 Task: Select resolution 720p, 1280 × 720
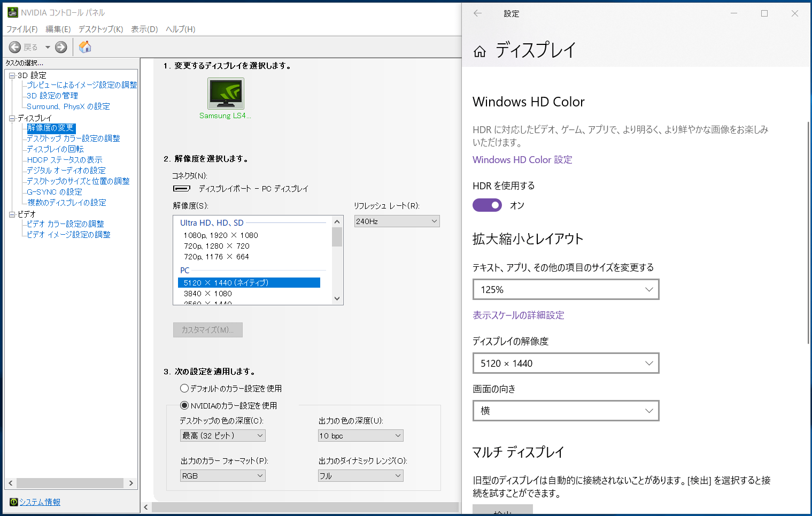point(216,246)
